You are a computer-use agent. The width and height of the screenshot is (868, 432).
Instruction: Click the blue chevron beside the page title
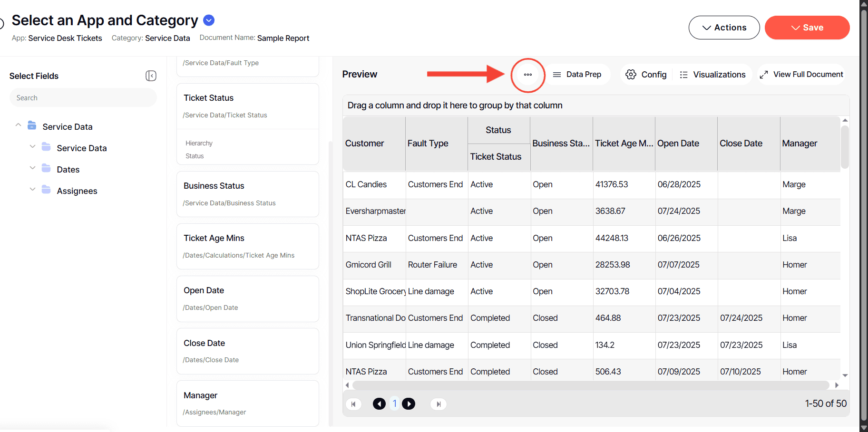coord(209,20)
